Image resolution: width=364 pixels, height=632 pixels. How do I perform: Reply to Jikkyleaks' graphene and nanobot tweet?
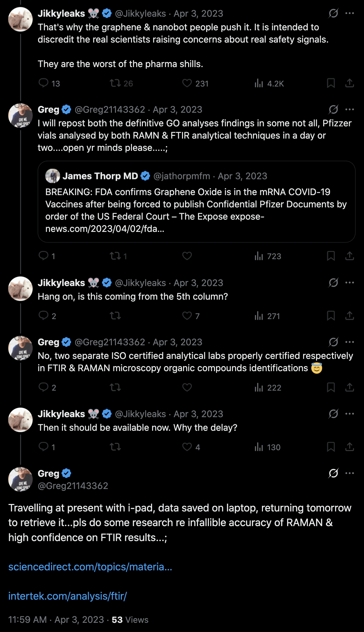(x=44, y=83)
